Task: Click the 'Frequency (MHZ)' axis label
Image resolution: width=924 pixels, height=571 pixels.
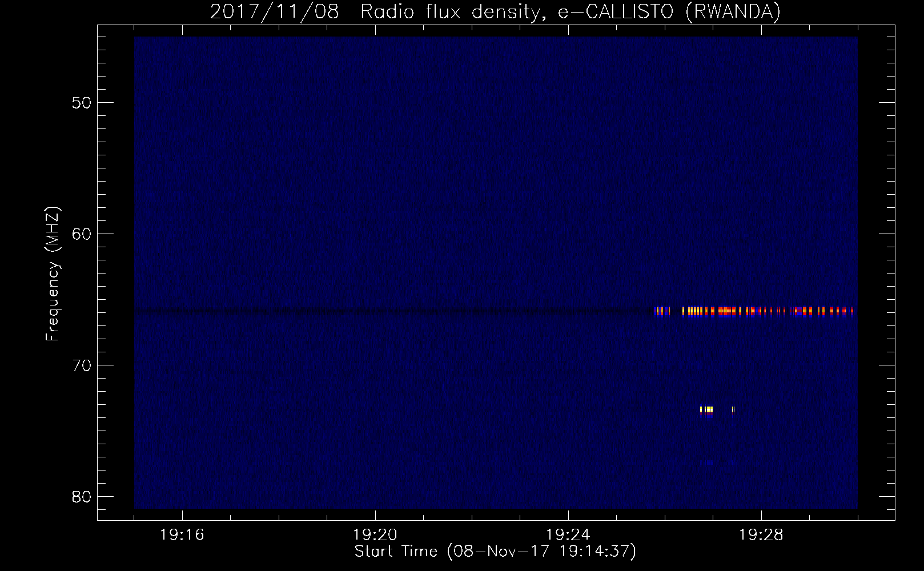Action: [53, 274]
